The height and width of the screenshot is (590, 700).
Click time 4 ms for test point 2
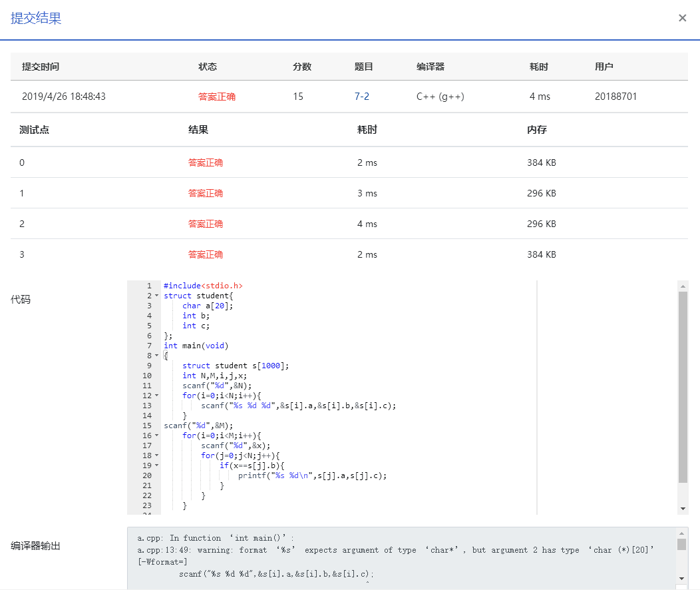pos(367,224)
